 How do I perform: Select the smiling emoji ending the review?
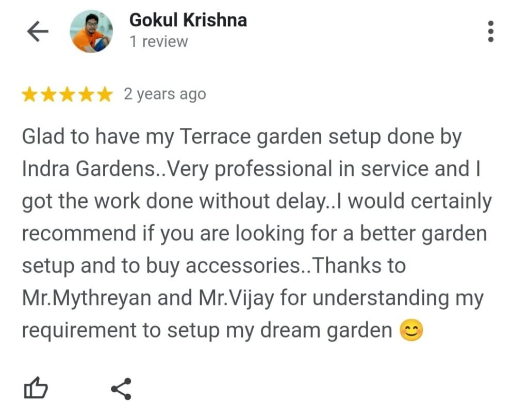[x=411, y=330]
